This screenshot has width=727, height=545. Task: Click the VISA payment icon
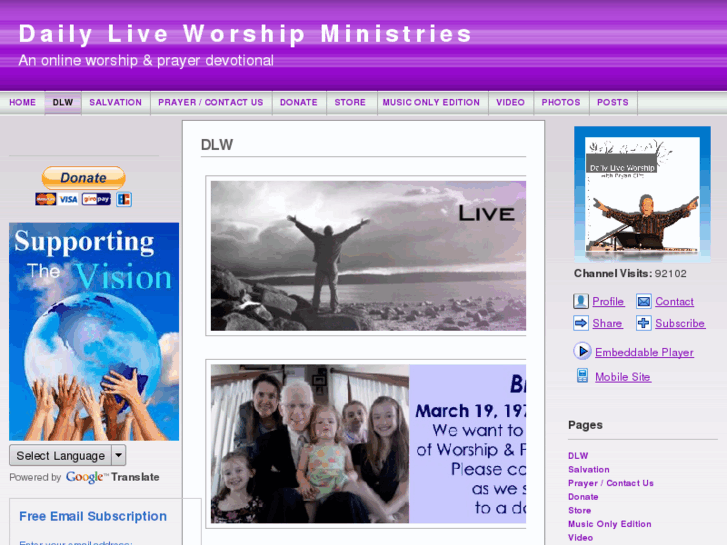coord(69,199)
